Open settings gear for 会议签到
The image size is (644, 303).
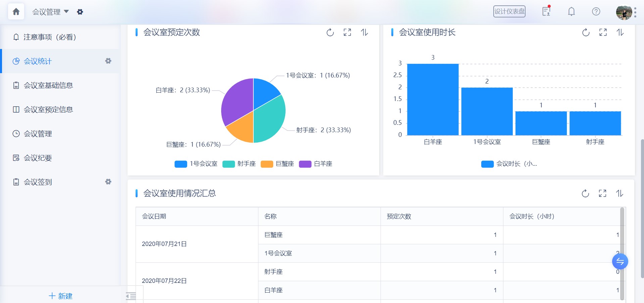click(108, 182)
